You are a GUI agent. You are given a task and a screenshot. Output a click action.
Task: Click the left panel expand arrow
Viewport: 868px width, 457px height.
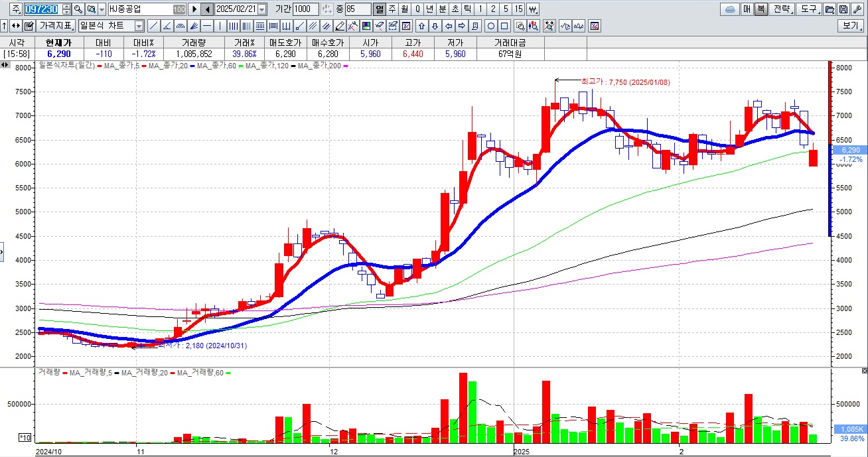[2, 251]
